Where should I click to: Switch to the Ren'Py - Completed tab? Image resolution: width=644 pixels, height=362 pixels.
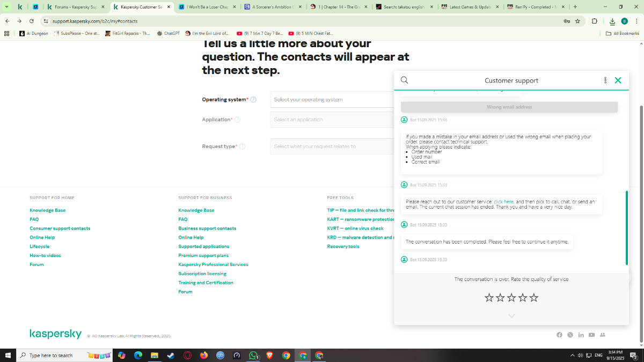[536, 7]
